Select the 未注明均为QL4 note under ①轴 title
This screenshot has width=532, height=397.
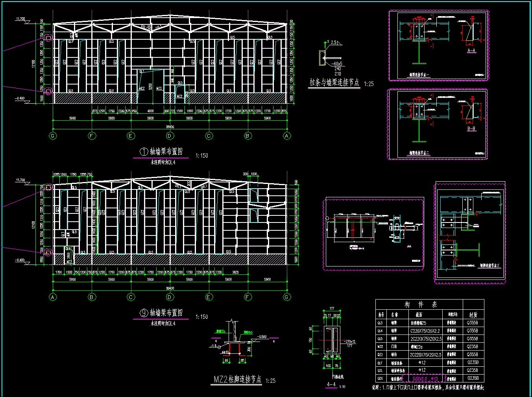coord(163,162)
